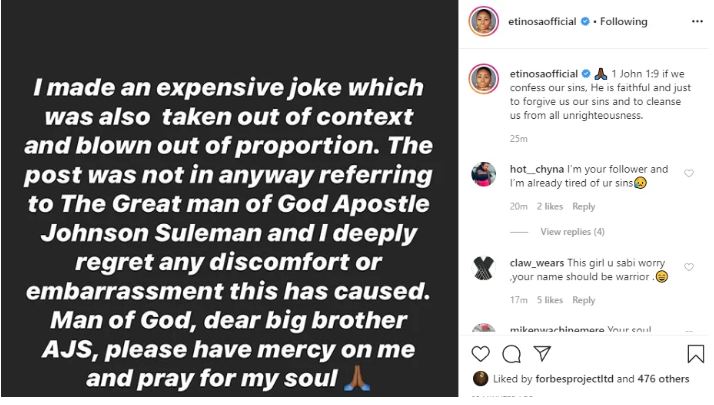
Task: Share the post via paper plane icon
Action: coord(542,353)
